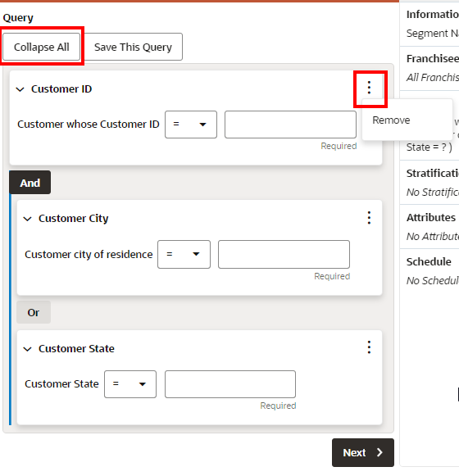The height and width of the screenshot is (476, 459).
Task: Collapse the Customer ID section chevron
Action: click(20, 89)
